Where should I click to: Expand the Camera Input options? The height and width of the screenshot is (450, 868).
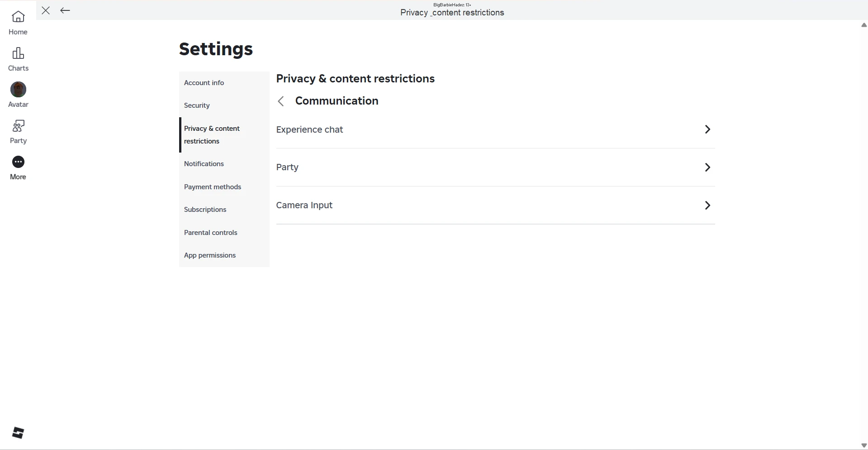coord(495,205)
